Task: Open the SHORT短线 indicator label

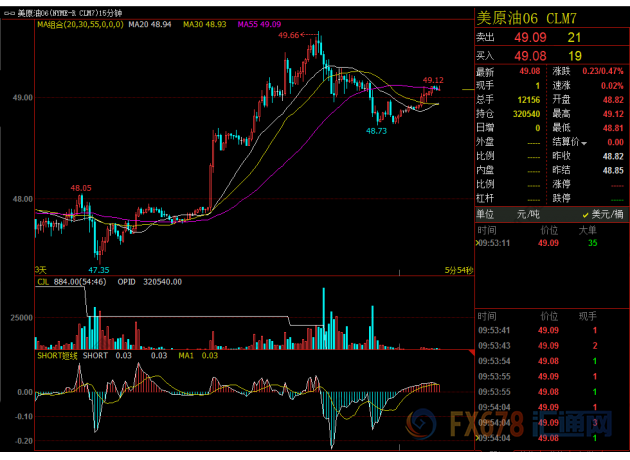Action: [x=57, y=354]
